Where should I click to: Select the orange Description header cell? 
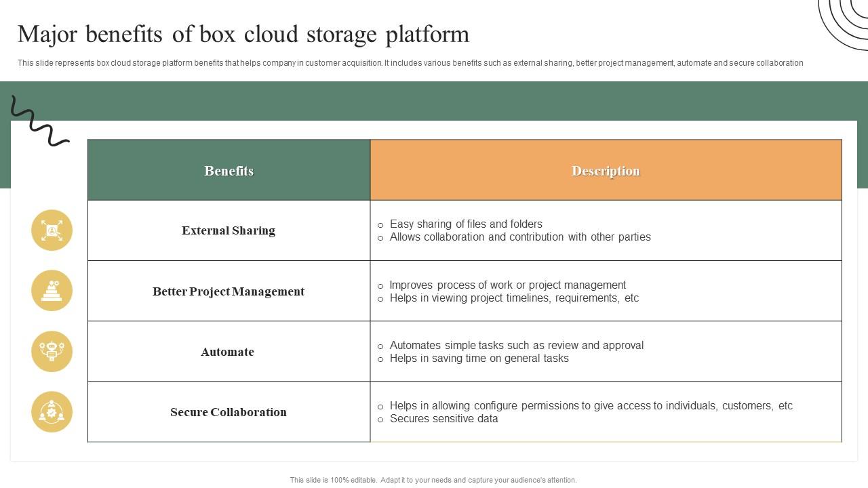(x=606, y=170)
